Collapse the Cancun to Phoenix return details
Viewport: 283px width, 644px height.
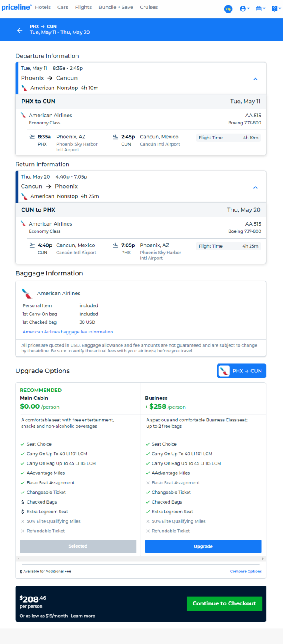[255, 187]
